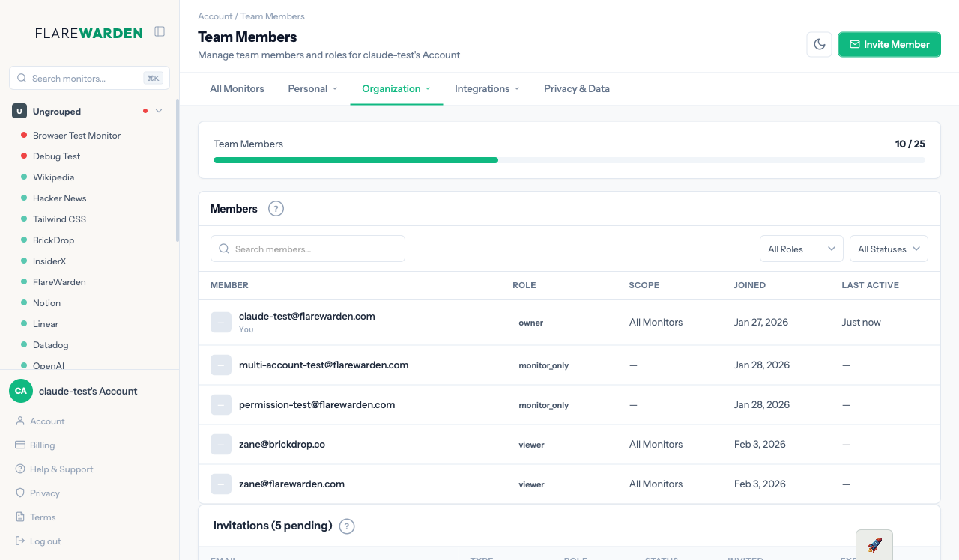959x560 pixels.
Task: Open Invitations help question mark icon
Action: click(x=346, y=526)
